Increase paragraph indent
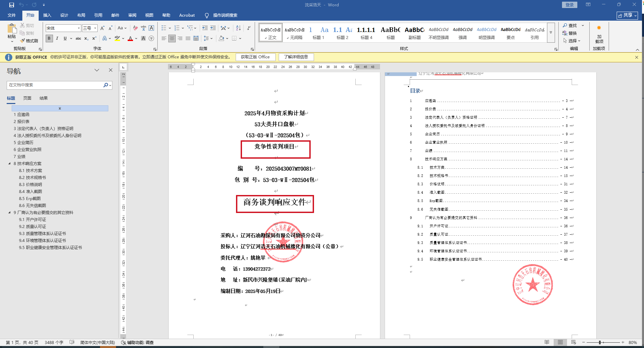 click(213, 28)
